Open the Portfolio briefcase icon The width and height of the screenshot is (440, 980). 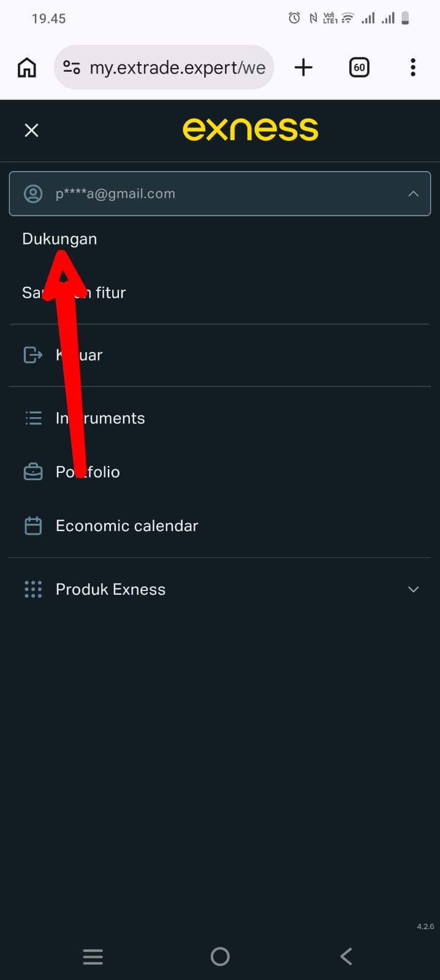click(x=33, y=472)
